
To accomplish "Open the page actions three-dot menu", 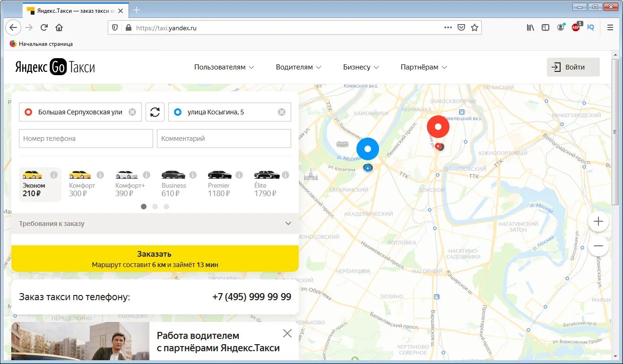I will pyautogui.click(x=448, y=27).
